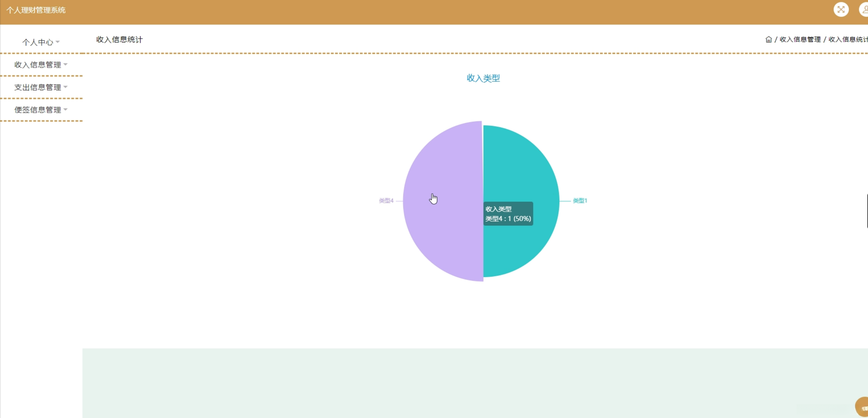The width and height of the screenshot is (868, 418).
Task: Click 收入信息统计 in the breadcrumb
Action: pos(848,40)
